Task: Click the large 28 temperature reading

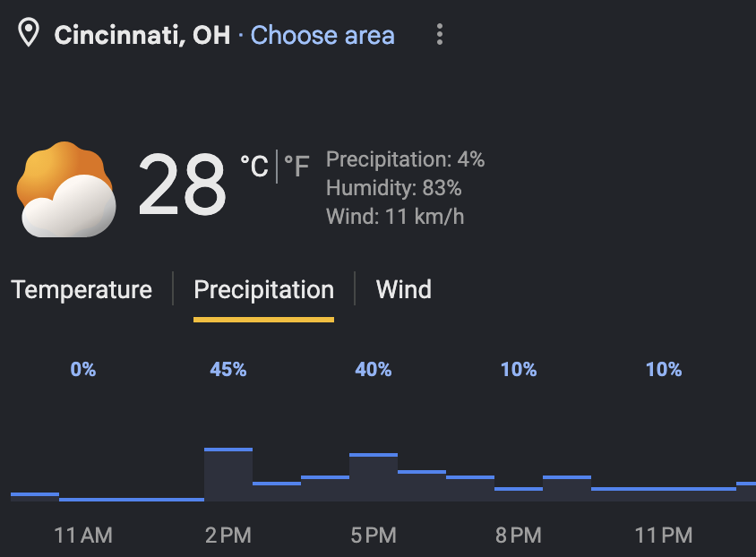Action: click(x=182, y=184)
